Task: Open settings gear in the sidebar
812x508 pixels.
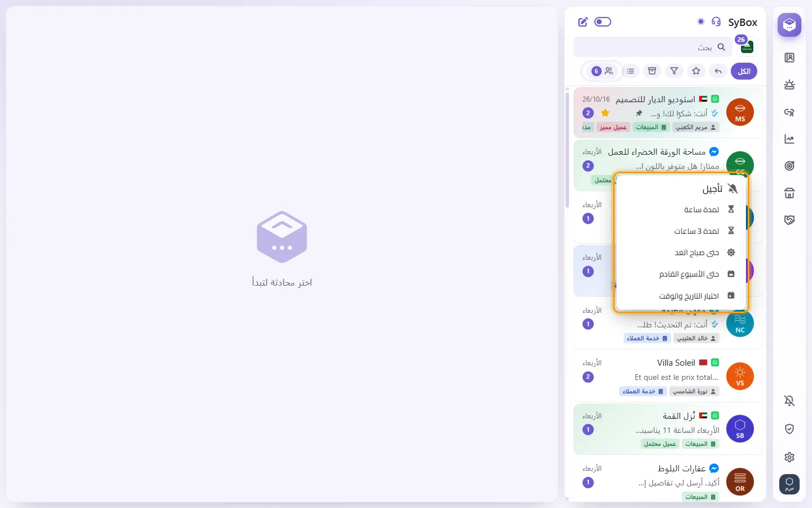Action: [789, 457]
